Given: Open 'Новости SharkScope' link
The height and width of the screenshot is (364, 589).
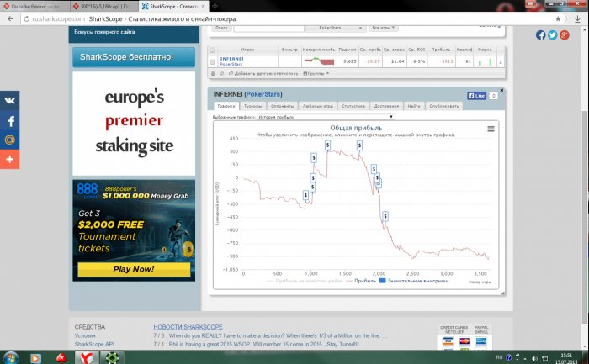Looking at the screenshot, I should click(188, 327).
